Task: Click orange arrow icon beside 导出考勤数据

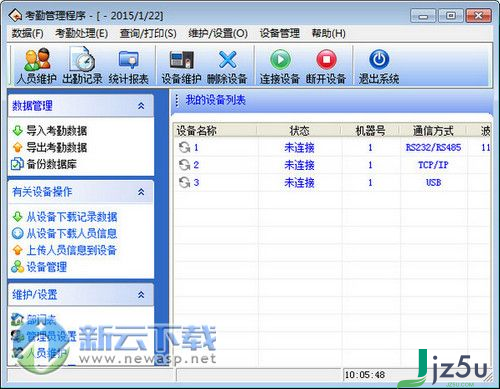Action: [x=17, y=147]
